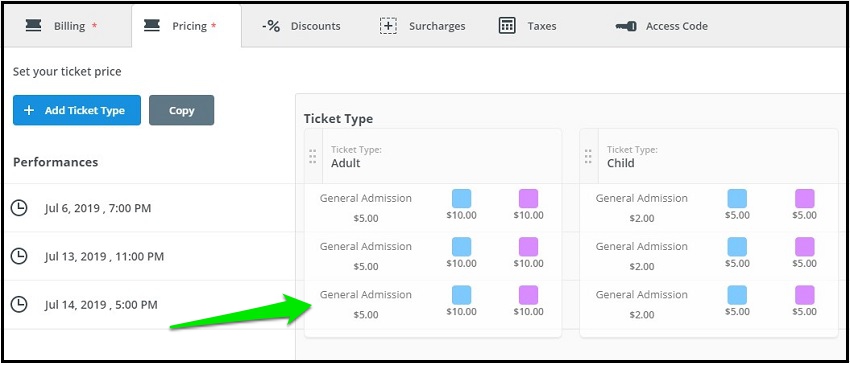Click the Billing ticket icon
The height and width of the screenshot is (365, 850).
pyautogui.click(x=34, y=25)
